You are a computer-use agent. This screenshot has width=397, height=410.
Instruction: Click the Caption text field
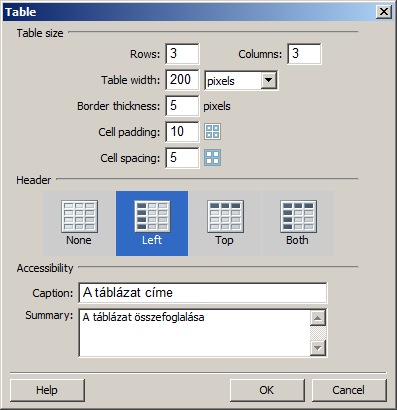(x=203, y=293)
